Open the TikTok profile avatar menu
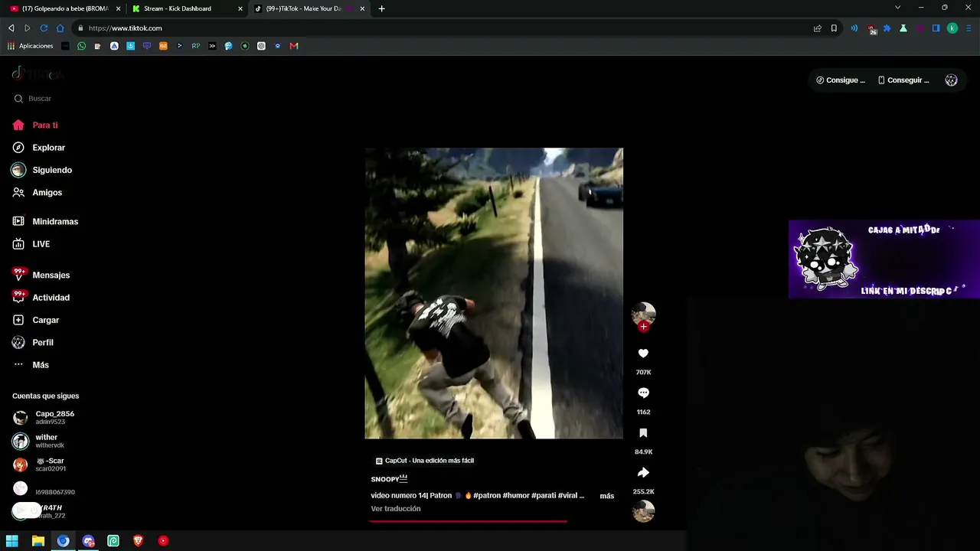 point(951,80)
